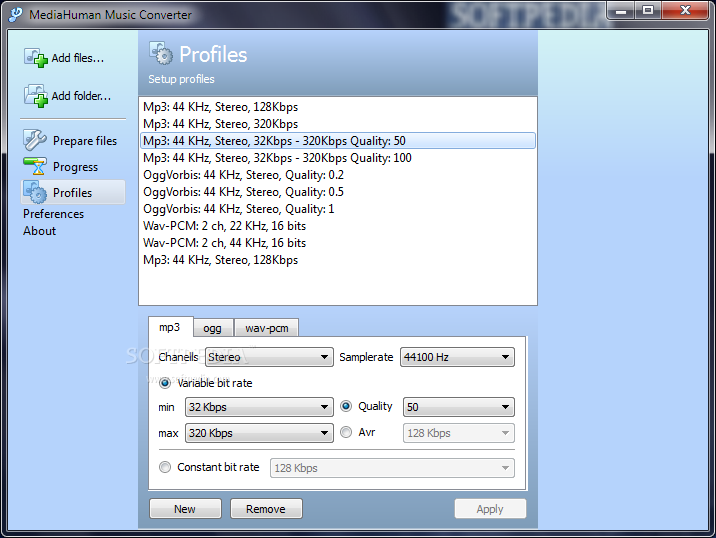Screen dimensions: 716x538
Task: Expand the max 320 Kbps dropdown
Action: click(259, 433)
